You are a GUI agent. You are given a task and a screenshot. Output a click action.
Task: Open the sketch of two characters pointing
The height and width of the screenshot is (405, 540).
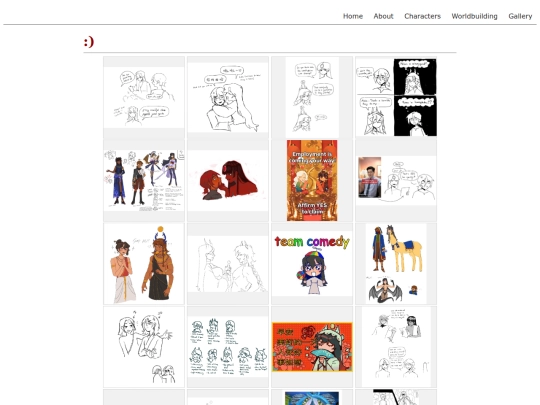[144, 347]
